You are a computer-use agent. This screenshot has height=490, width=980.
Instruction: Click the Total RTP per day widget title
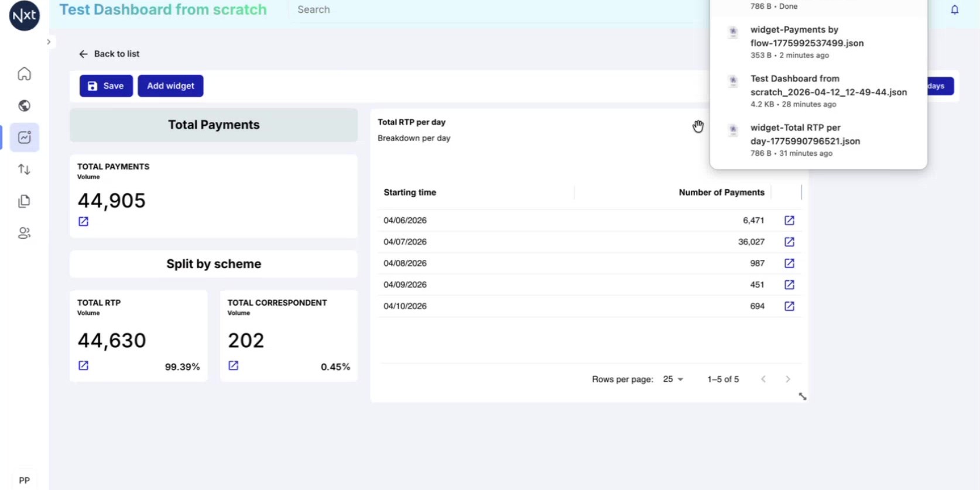click(412, 122)
